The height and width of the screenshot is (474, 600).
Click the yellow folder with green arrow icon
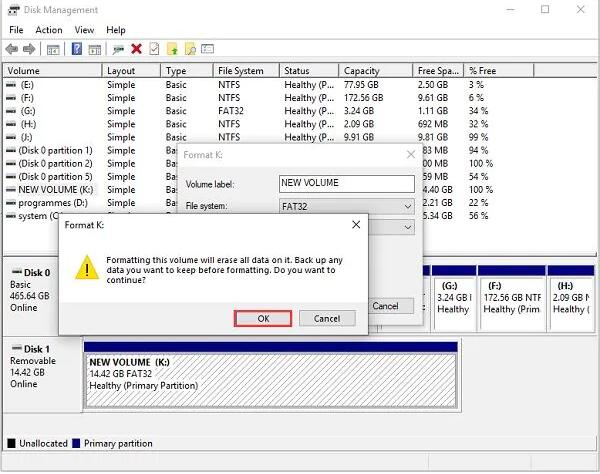coord(172,49)
